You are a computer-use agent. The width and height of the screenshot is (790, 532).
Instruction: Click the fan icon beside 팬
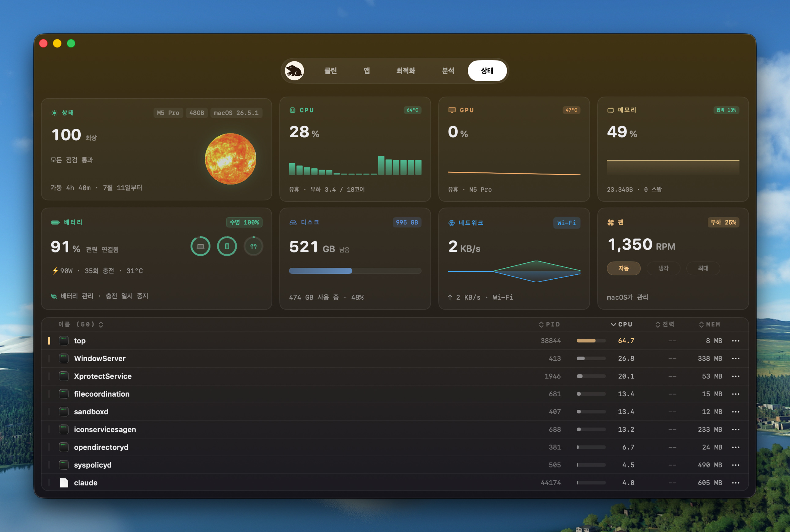[x=611, y=222]
